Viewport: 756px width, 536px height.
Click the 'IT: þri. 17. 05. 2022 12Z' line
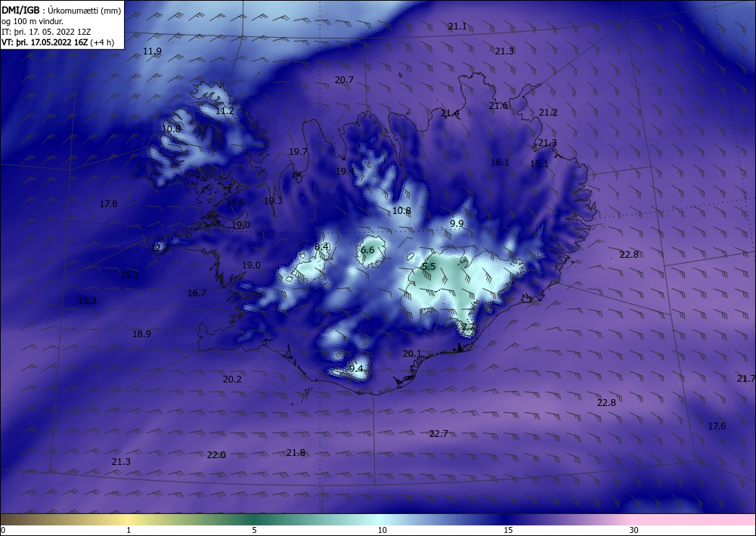pyautogui.click(x=46, y=32)
